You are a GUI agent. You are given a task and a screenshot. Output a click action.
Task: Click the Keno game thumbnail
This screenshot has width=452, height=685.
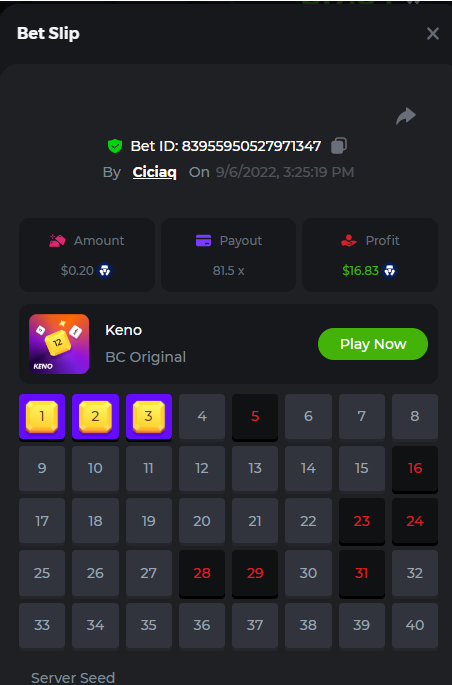(59, 344)
